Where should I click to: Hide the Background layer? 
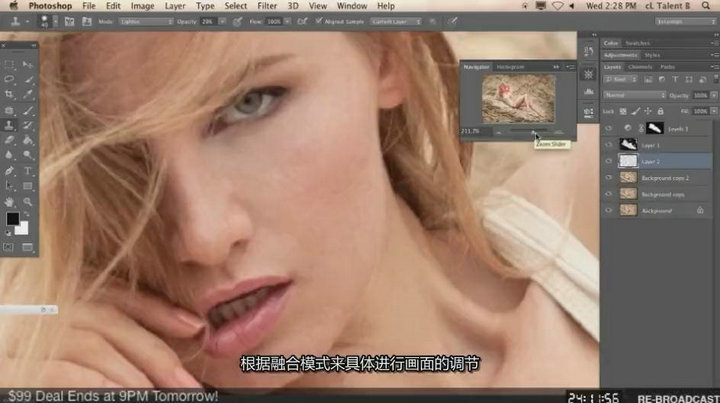tap(609, 210)
